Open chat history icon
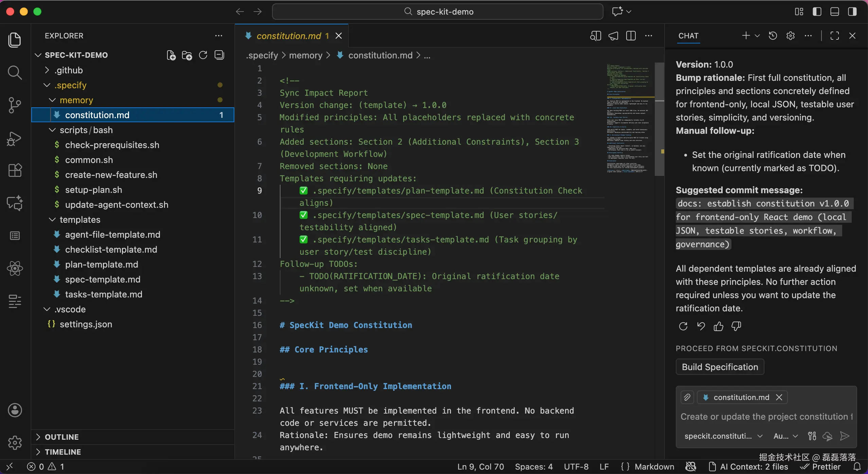The height and width of the screenshot is (474, 868). [773, 36]
